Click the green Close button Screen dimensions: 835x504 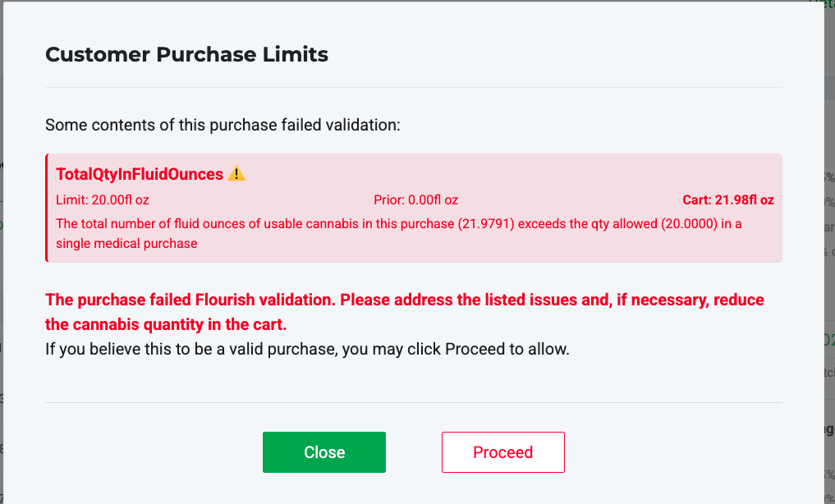[324, 452]
